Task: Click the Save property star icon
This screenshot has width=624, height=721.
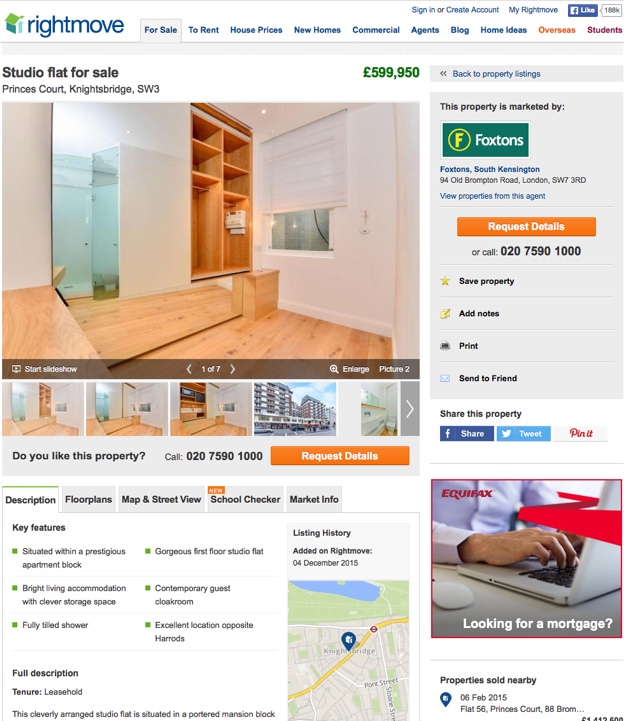Action: (x=445, y=281)
